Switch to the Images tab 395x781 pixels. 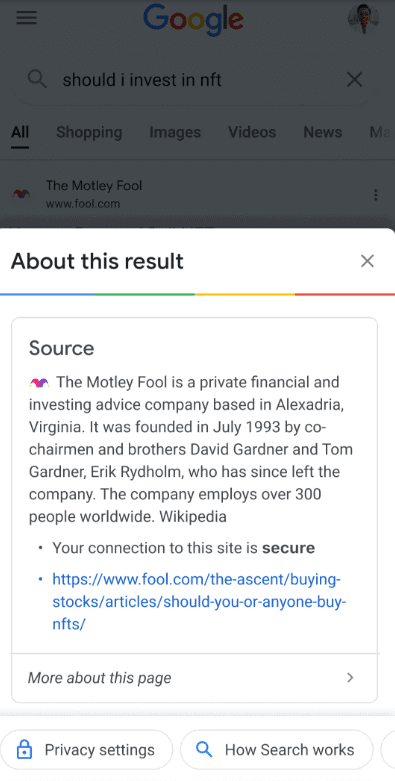coord(175,132)
